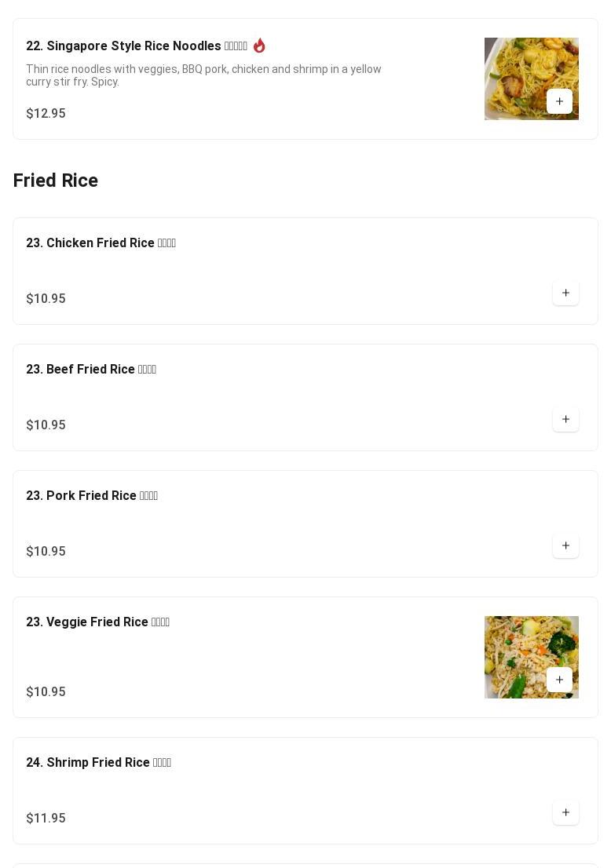Click the Singapore noodles description text

[x=203, y=75]
